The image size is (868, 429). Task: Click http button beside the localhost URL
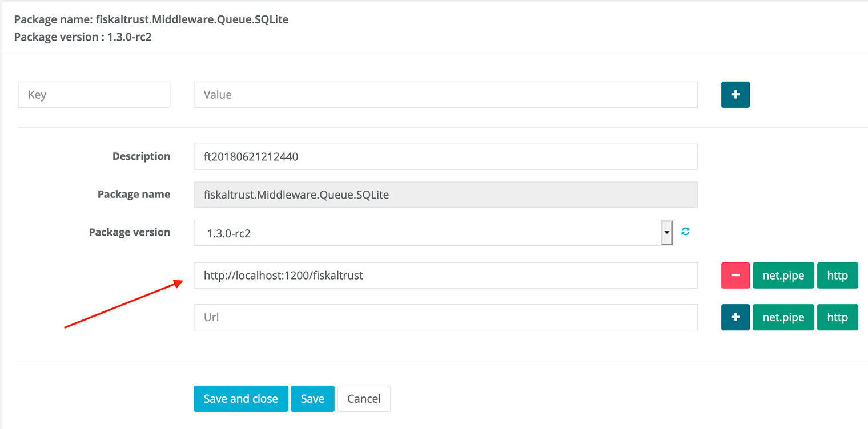coord(837,276)
